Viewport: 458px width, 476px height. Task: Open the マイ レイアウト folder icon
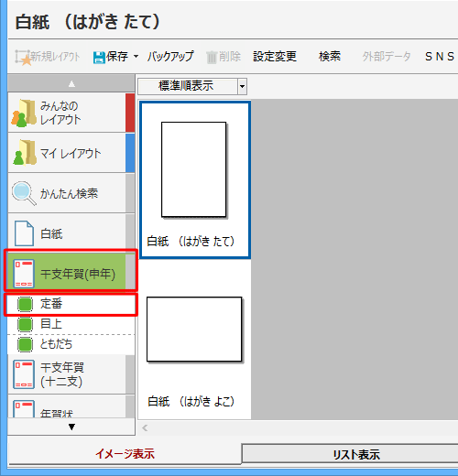[25, 153]
